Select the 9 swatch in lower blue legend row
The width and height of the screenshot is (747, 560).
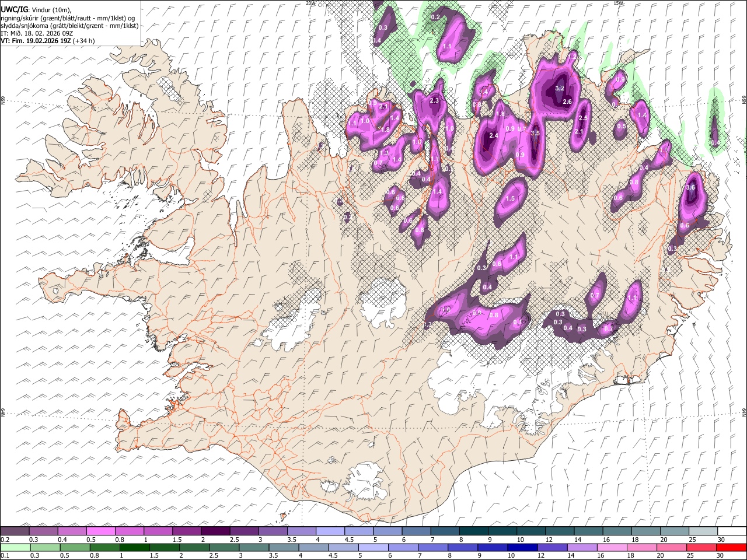tap(493, 547)
